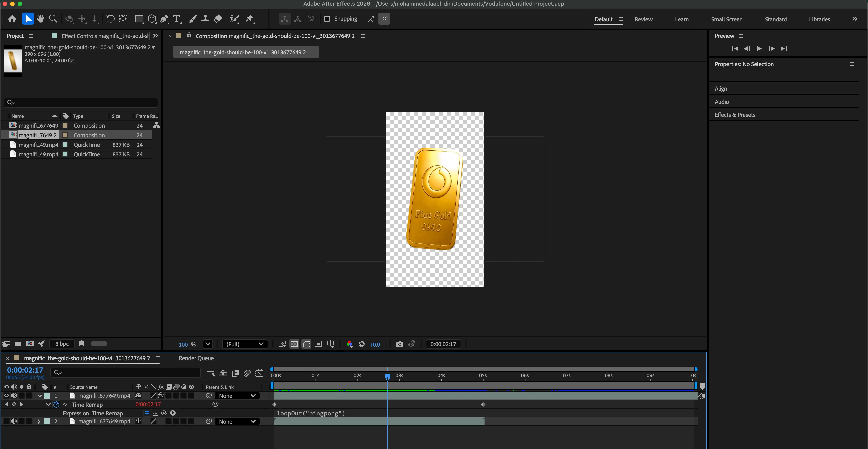Image resolution: width=868 pixels, height=449 pixels.
Task: Expand hidden panel tabs chevron beside Effect Controls
Action: 156,36
